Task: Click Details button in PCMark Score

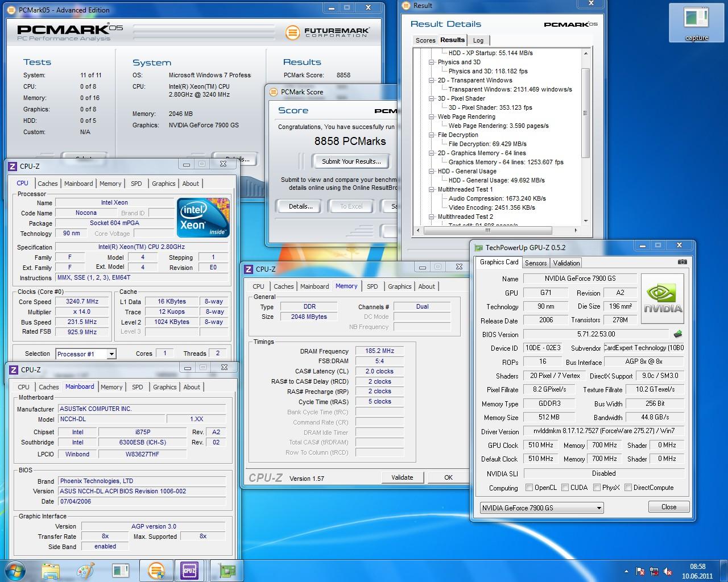Action: pos(300,206)
